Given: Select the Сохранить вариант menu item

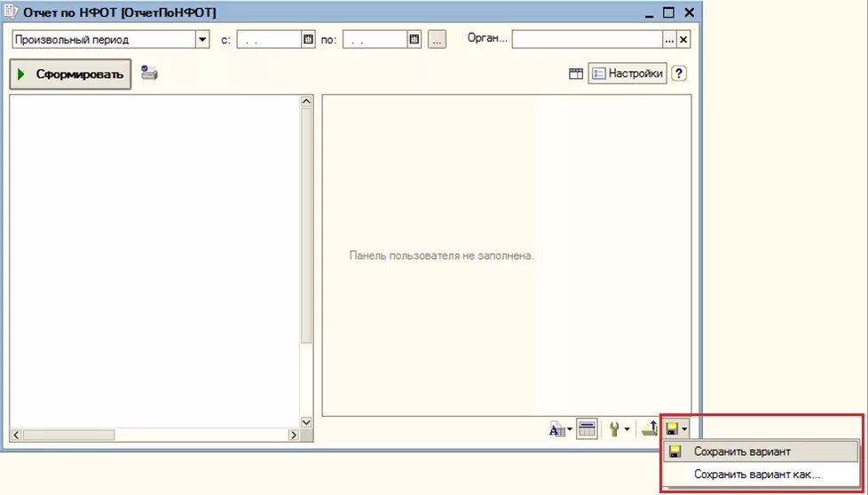Looking at the screenshot, I should [x=761, y=452].
